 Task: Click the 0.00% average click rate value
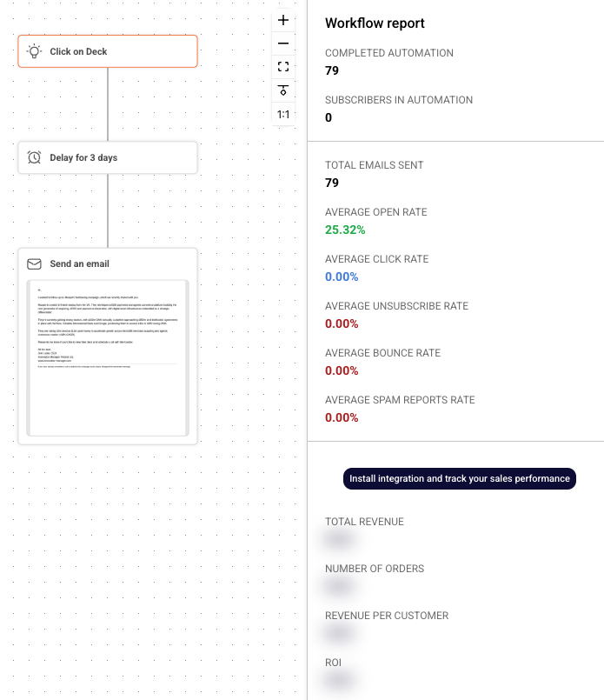(342, 277)
